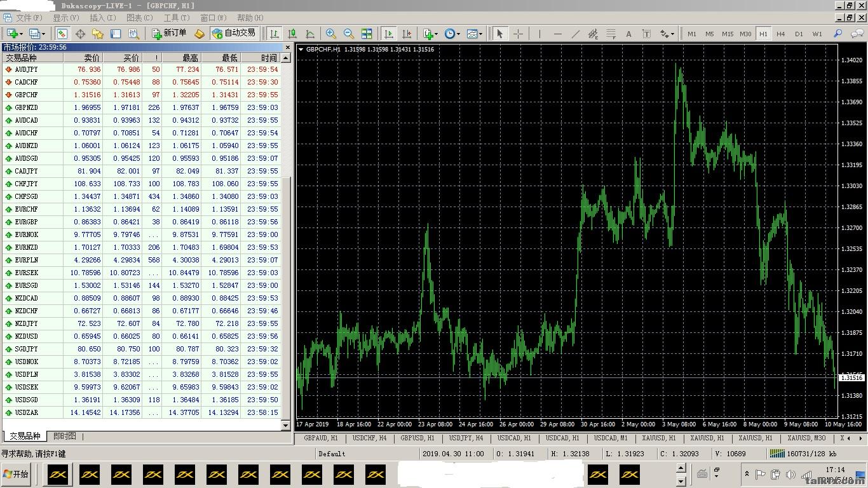This screenshot has width=868, height=488.
Task: Click the taskbar volume speaker icon
Action: 790,474
